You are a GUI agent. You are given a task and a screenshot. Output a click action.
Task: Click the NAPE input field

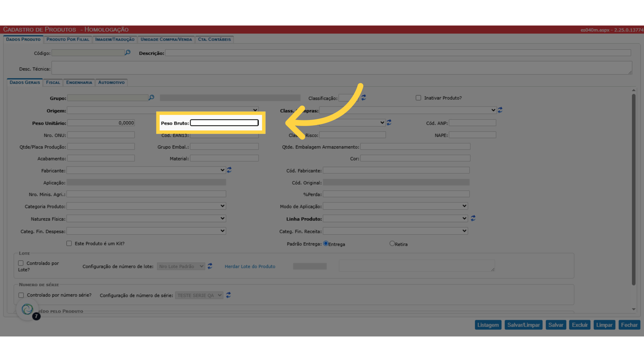tap(473, 135)
